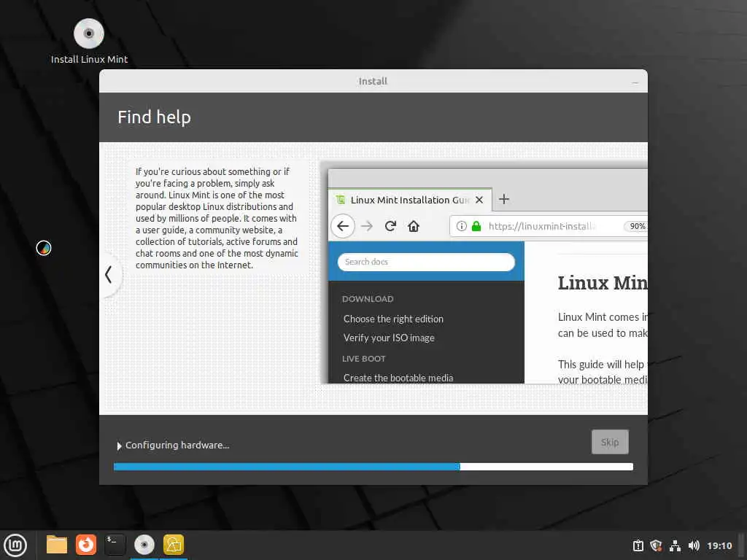Select the installer disc icon in taskbar
This screenshot has height=560, width=747.
pos(144,545)
